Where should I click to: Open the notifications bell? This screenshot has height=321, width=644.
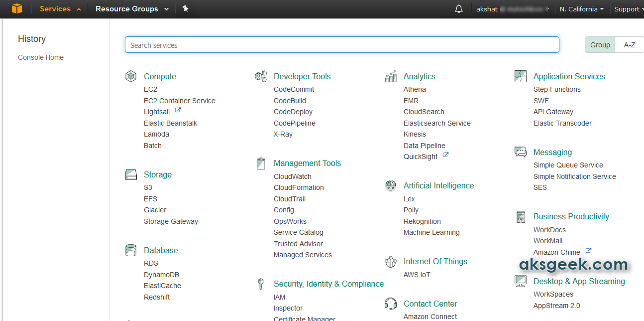pos(459,9)
